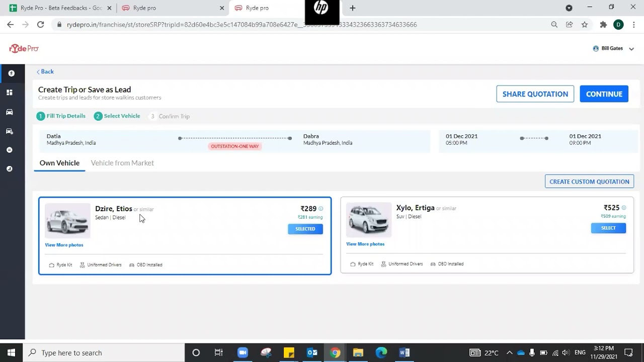Open the first sidebar icon with dollar sign

pos(11,73)
